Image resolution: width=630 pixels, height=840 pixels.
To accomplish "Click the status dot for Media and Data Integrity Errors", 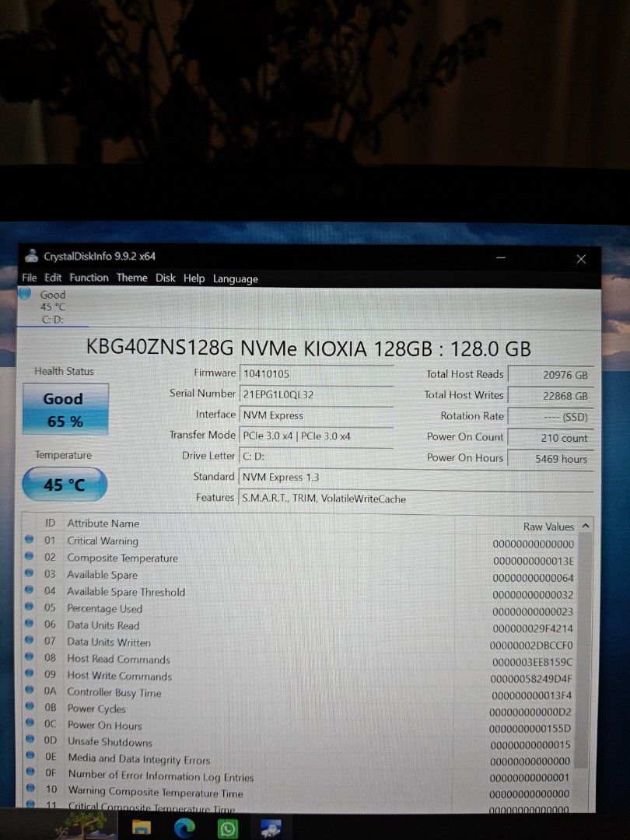I will 30,756.
